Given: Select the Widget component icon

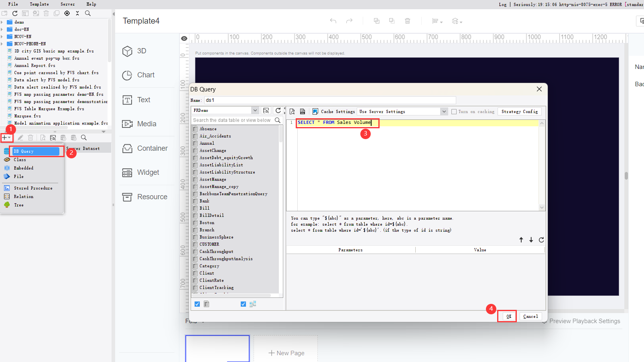Looking at the screenshot, I should pos(127,172).
